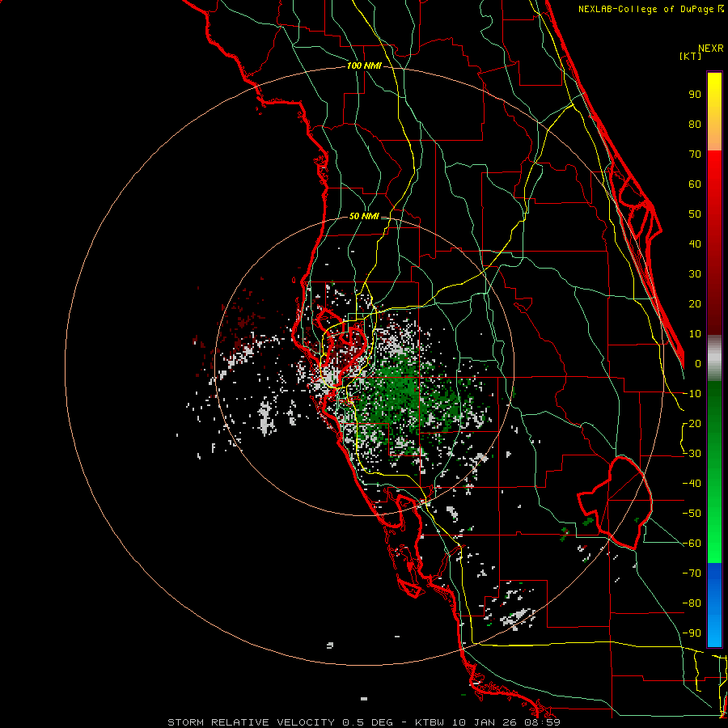
Task: Select the -40 knot scale value
Action: [x=692, y=484]
